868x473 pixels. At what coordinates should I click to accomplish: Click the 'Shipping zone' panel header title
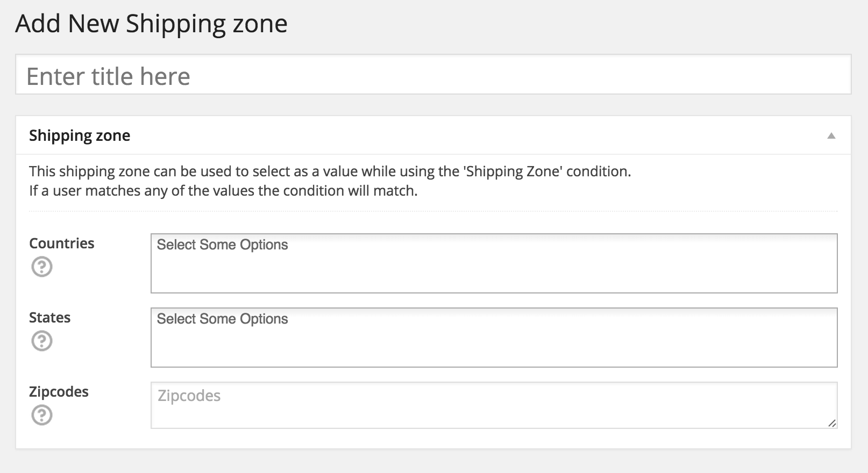coord(80,135)
